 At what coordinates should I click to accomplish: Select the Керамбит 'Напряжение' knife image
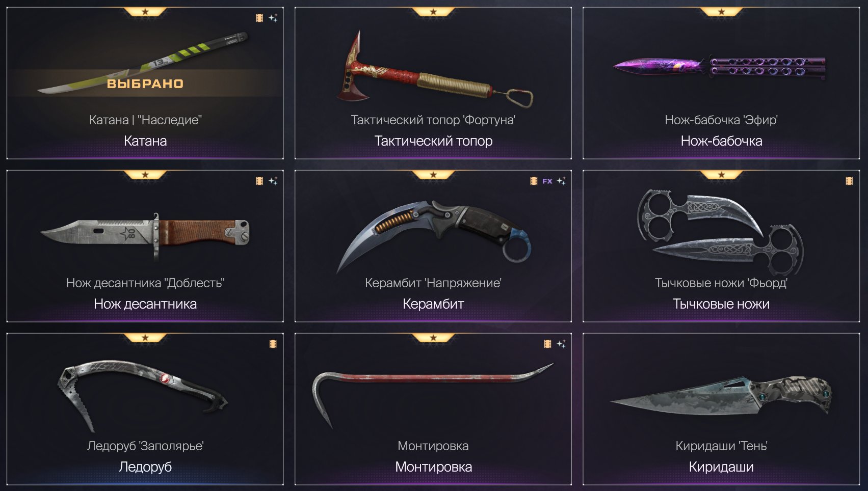click(433, 235)
